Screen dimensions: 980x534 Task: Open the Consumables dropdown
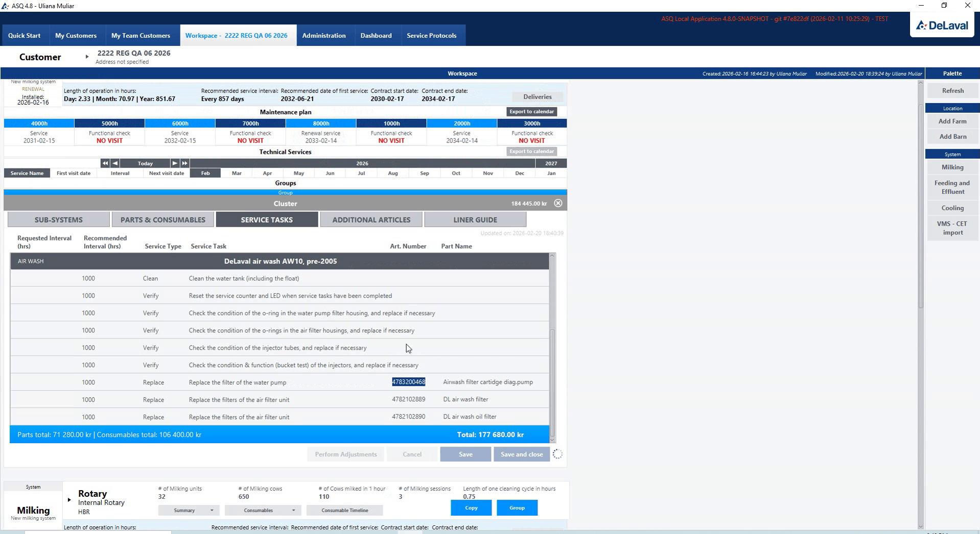[x=263, y=510]
